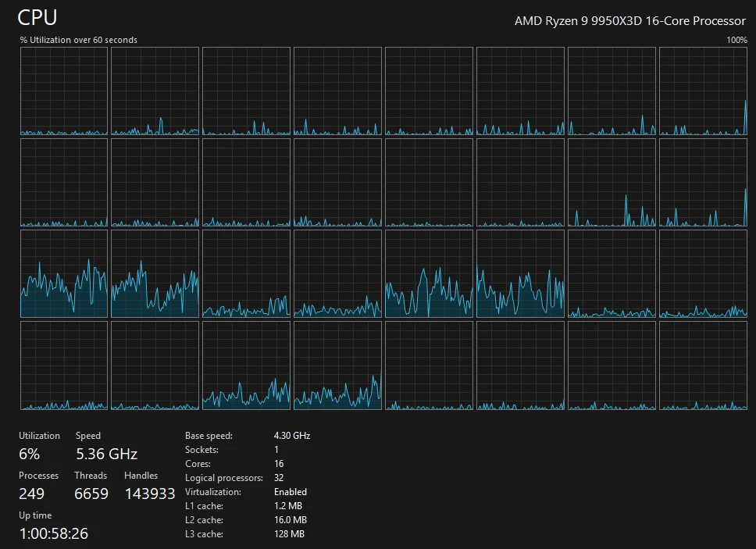The image size is (756, 549).
Task: Click the 'Logical processors:' label
Action: tap(224, 478)
